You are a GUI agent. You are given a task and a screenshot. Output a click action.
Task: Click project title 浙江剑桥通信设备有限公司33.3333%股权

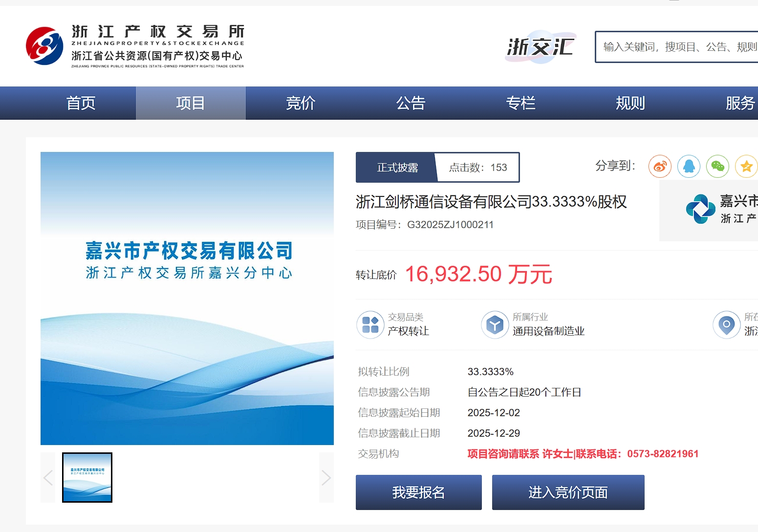coord(491,201)
